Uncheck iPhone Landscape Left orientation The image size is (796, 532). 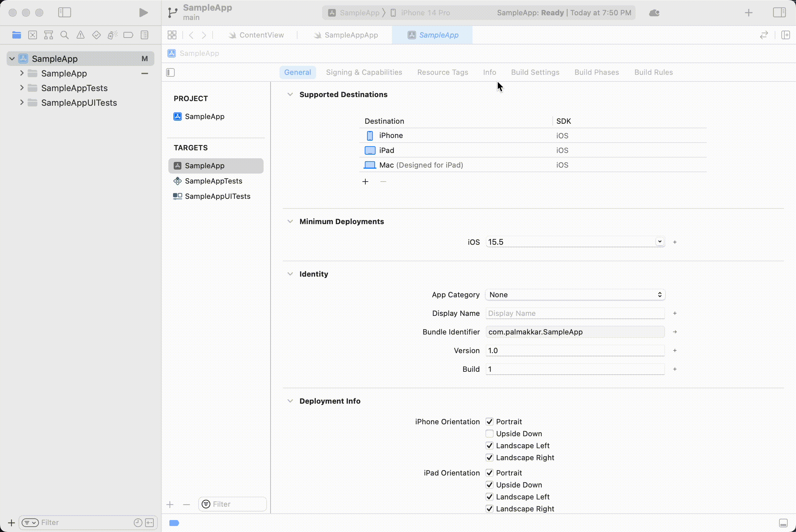490,446
